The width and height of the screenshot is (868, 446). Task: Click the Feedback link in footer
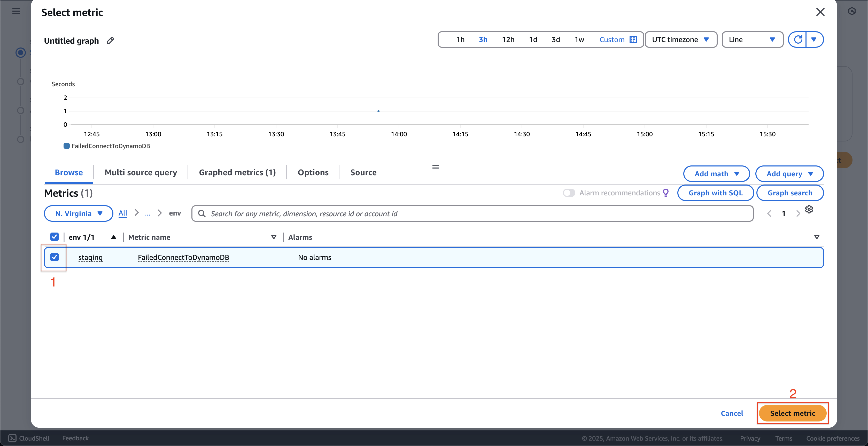75,438
